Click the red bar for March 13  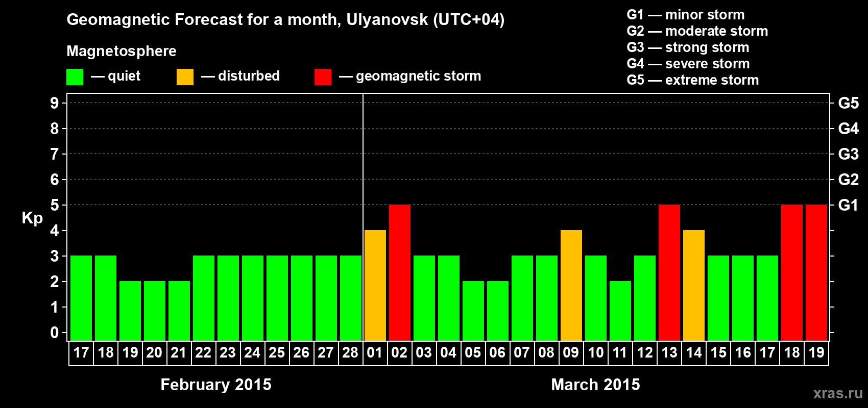669,272
